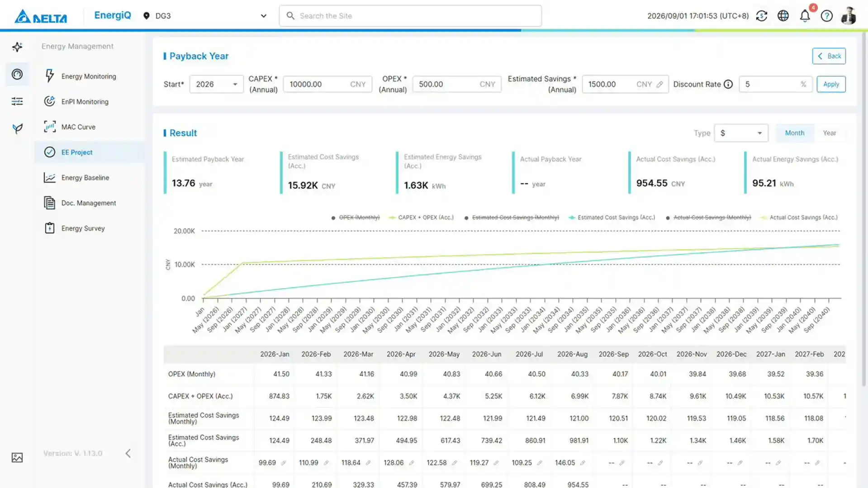The image size is (868, 488).
Task: Expand the DG3 site selector
Action: tap(204, 16)
